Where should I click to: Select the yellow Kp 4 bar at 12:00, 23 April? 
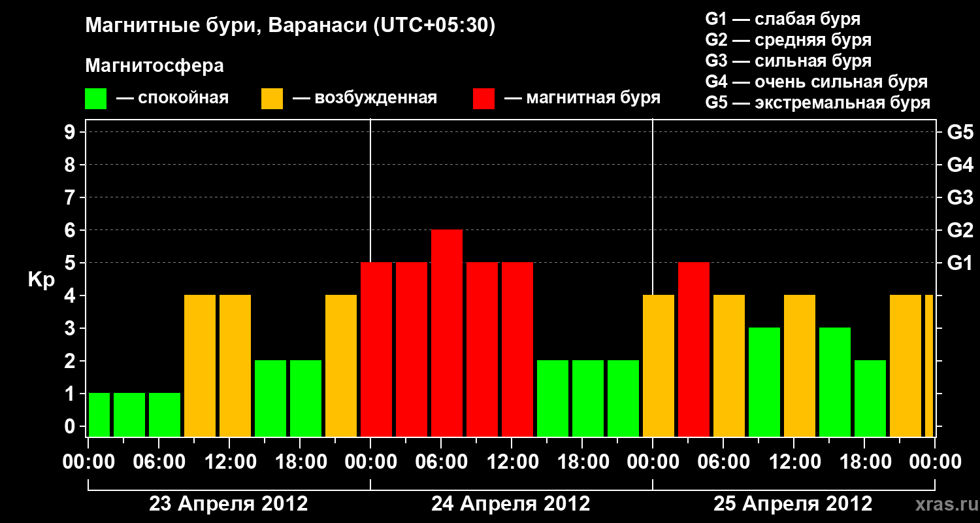(x=235, y=366)
